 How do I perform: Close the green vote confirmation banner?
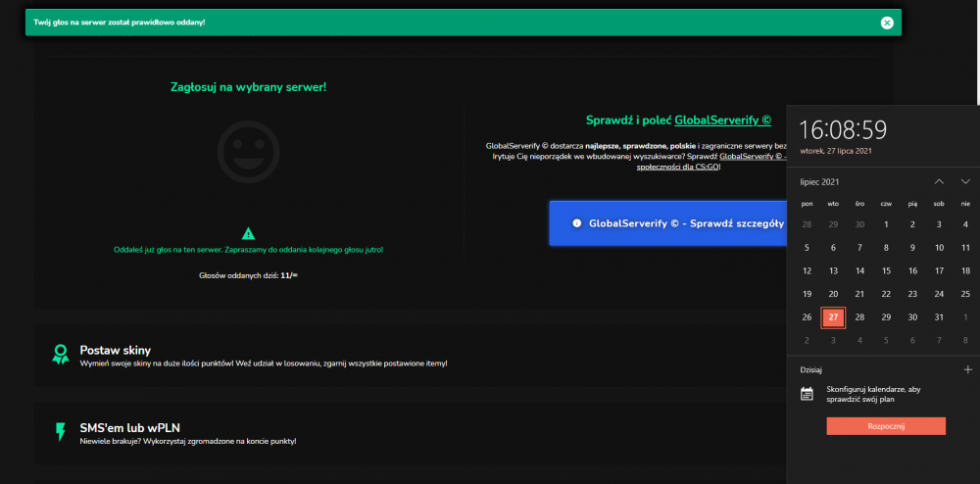click(887, 23)
